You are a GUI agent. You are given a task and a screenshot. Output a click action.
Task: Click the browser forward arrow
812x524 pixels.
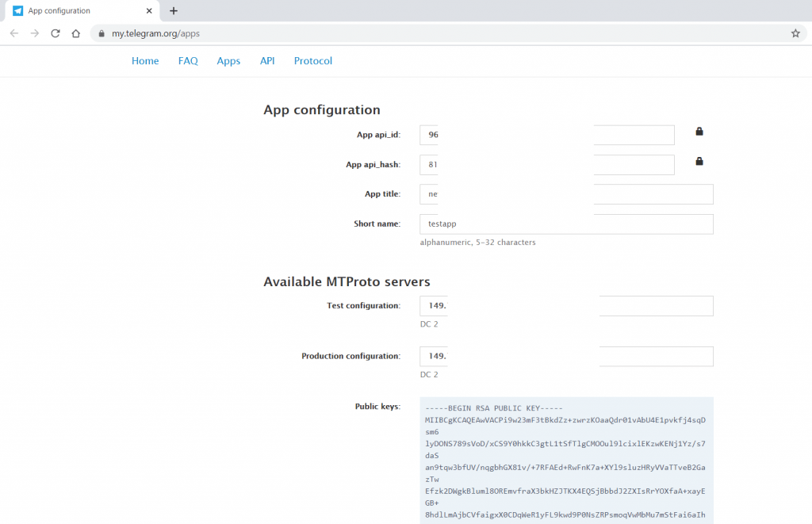[x=35, y=33]
